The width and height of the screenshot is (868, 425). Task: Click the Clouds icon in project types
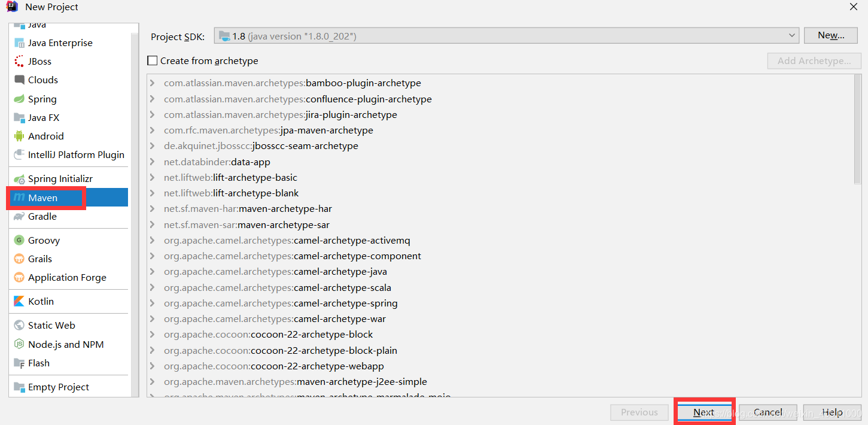coord(19,80)
